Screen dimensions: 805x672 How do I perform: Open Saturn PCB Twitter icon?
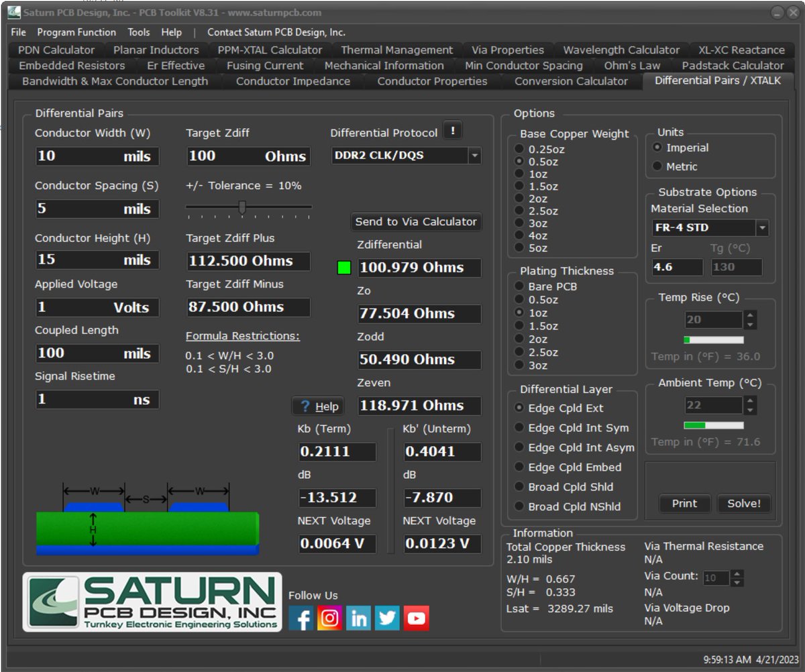tap(387, 618)
